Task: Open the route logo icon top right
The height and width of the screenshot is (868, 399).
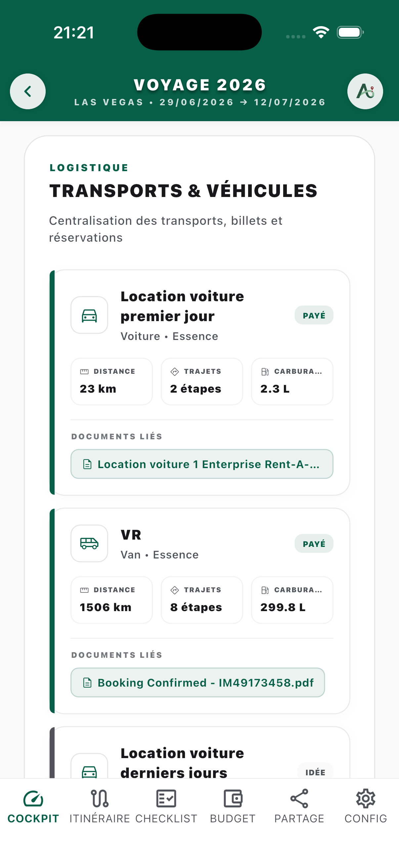Action: coord(365,91)
